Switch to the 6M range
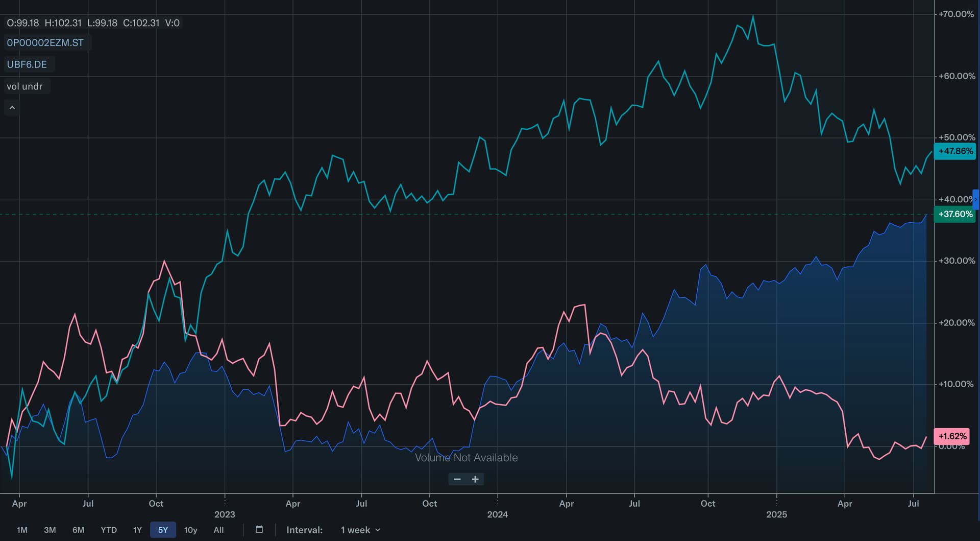980x541 pixels. [78, 530]
